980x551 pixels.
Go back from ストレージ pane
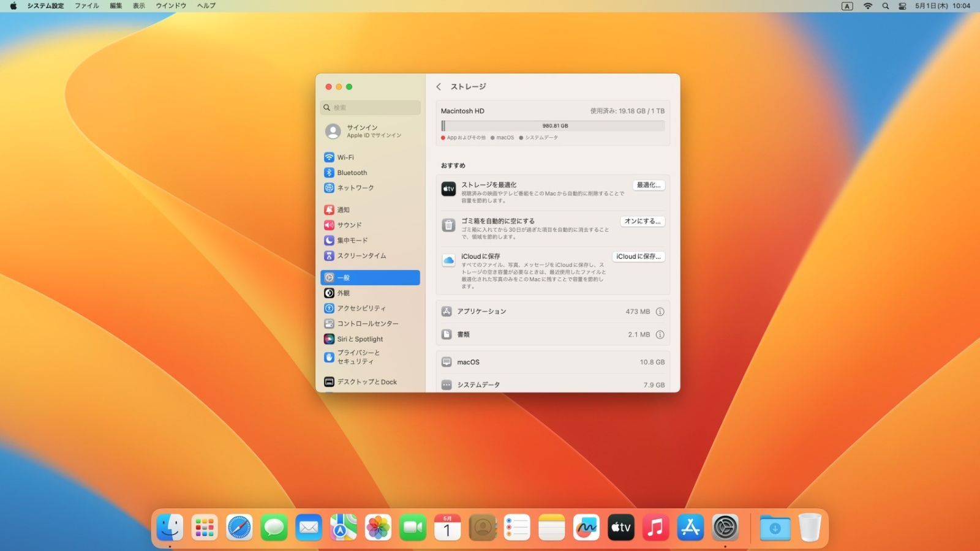point(439,87)
